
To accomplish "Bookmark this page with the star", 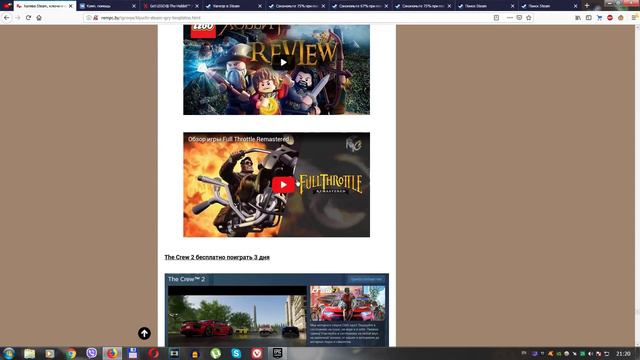I will point(529,18).
